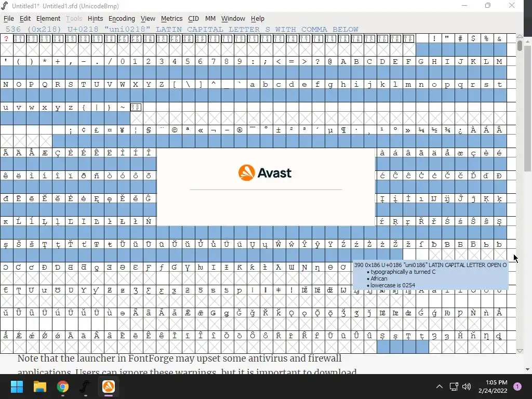Click Windows Start button in taskbar
The height and width of the screenshot is (399, 532).
point(17,387)
